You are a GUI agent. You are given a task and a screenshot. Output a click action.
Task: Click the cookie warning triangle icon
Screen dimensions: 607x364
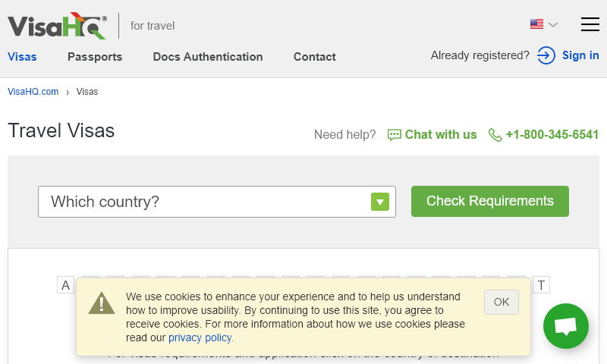pyautogui.click(x=102, y=303)
